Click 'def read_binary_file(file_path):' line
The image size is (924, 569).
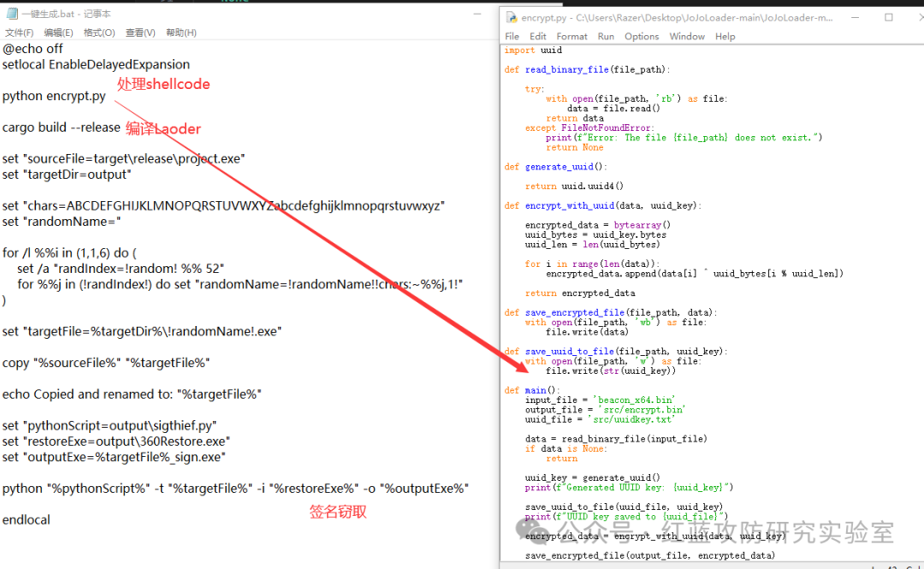(x=587, y=69)
